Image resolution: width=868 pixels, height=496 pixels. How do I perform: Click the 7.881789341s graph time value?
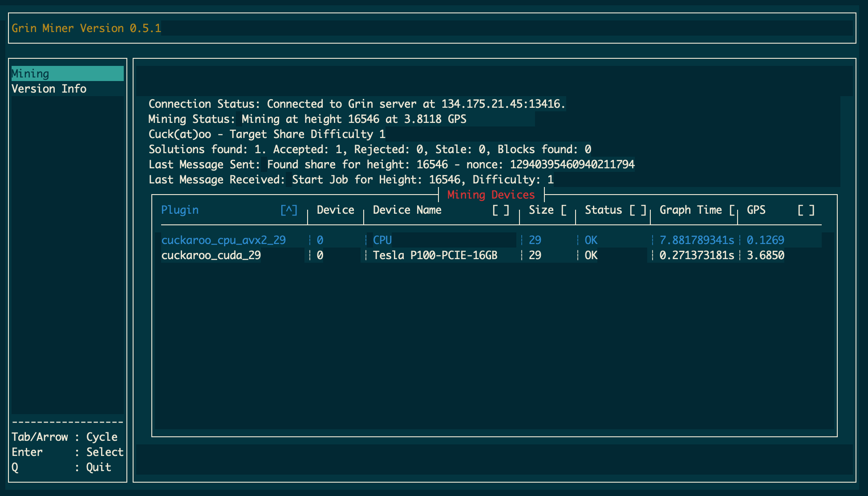tap(697, 240)
